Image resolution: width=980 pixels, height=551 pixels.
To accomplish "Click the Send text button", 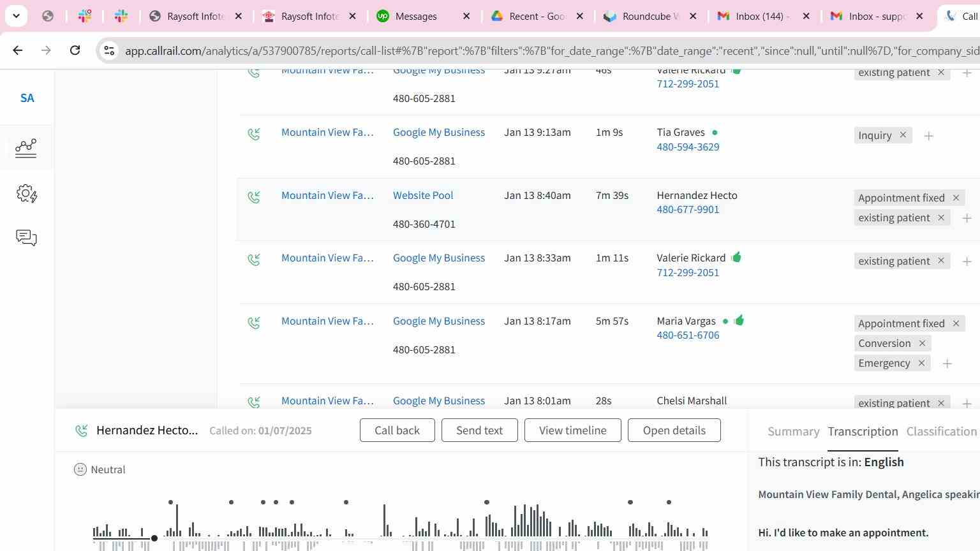I will click(x=479, y=430).
